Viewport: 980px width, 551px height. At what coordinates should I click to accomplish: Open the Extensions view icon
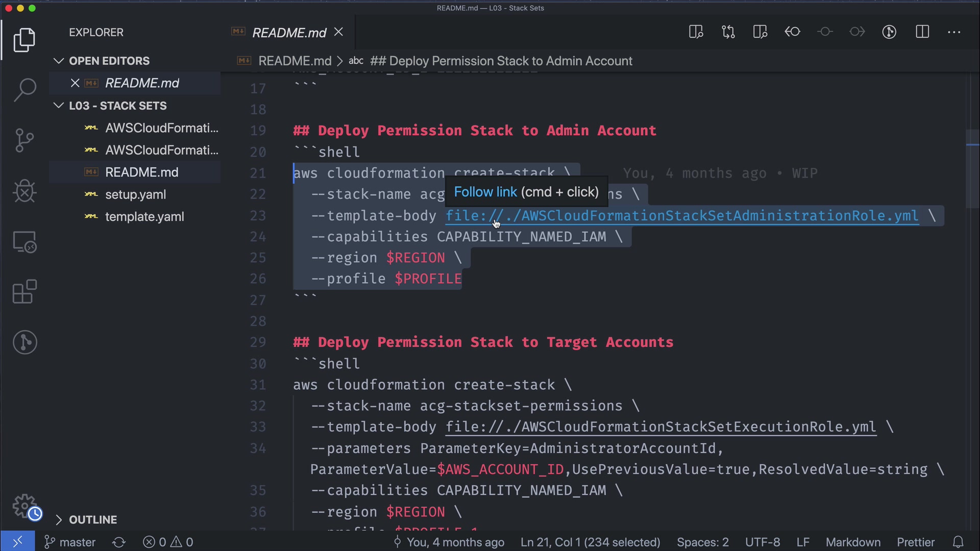point(24,292)
